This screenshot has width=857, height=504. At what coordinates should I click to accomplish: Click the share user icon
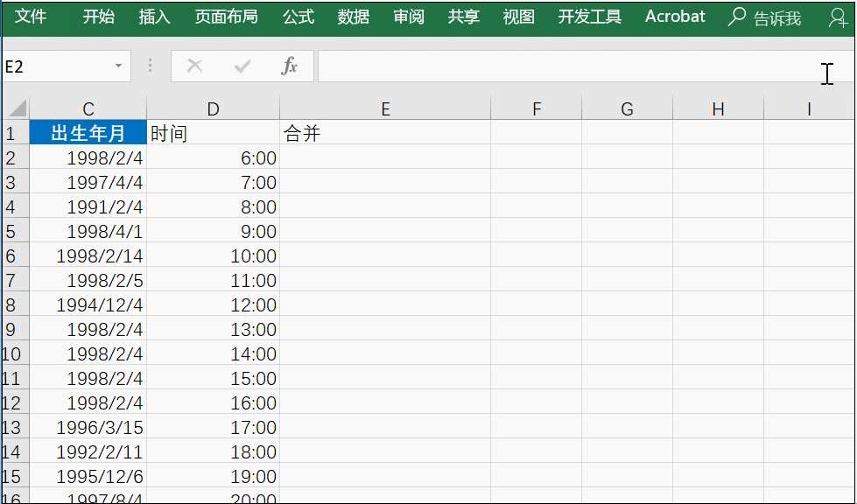[838, 17]
